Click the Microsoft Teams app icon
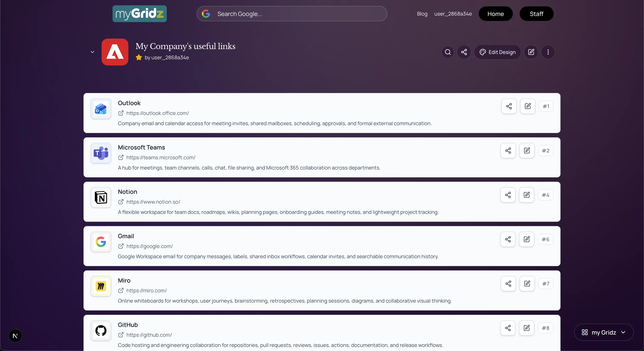 click(101, 153)
